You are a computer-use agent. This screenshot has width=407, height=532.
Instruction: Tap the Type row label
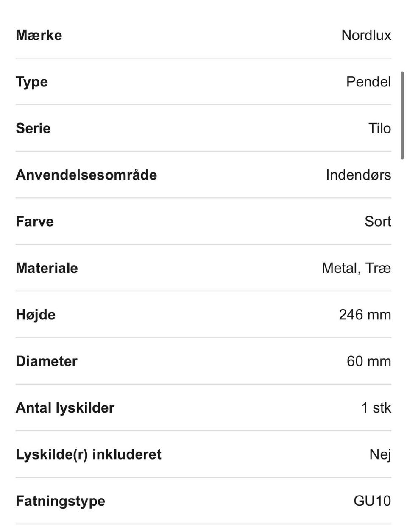click(32, 82)
